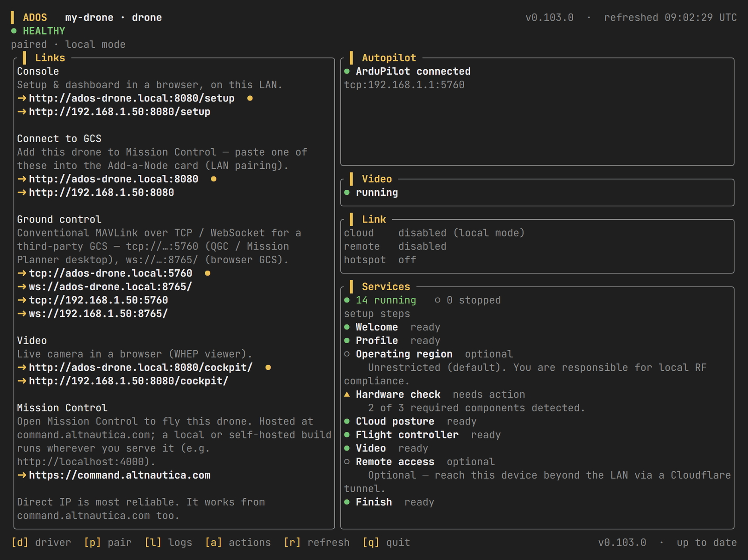The height and width of the screenshot is (560, 748).
Task: Open the 192.168.1.50:8080/setup link
Action: [120, 112]
